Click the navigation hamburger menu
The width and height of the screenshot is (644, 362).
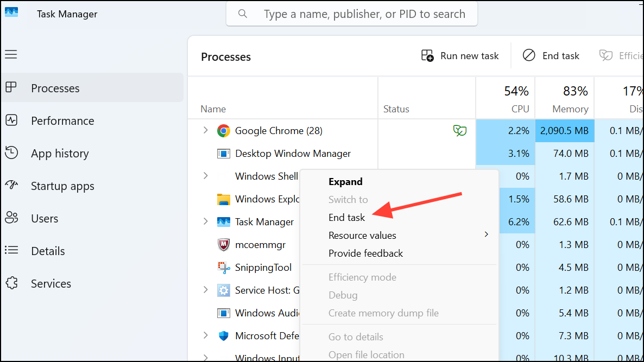11,54
